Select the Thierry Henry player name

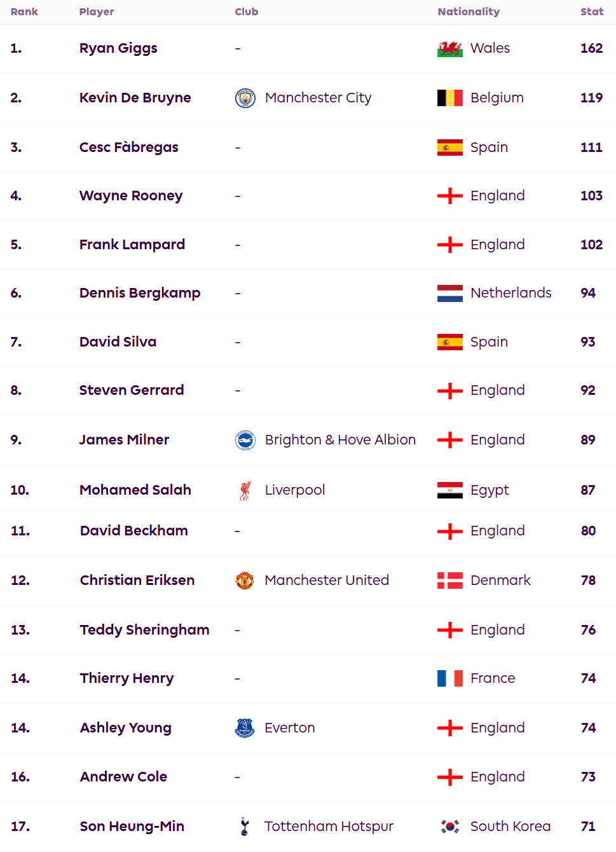pos(127,678)
